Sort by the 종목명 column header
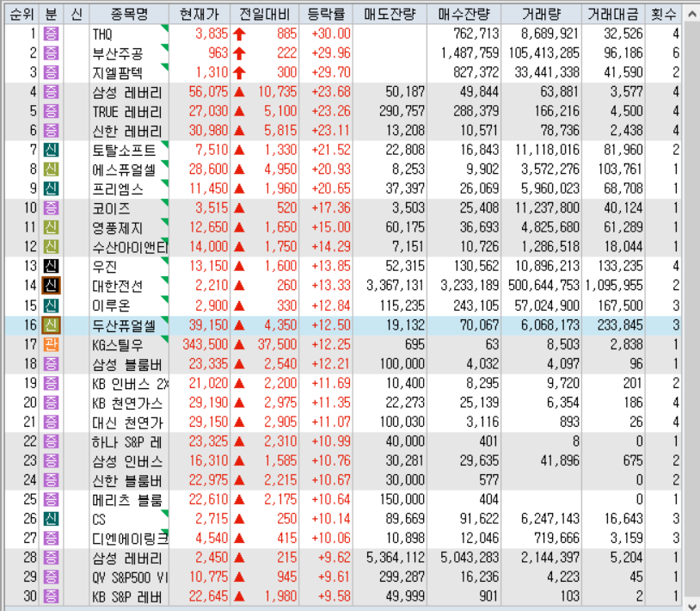 click(x=129, y=15)
